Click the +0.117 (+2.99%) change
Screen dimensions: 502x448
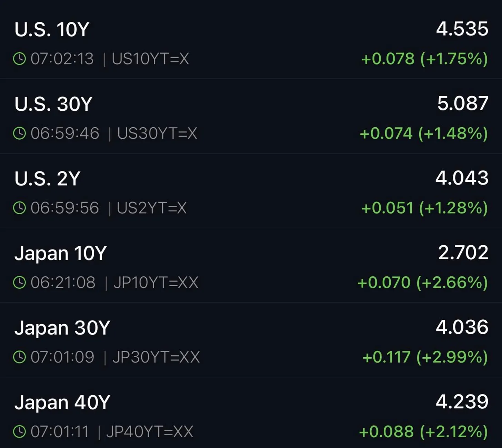(425, 357)
